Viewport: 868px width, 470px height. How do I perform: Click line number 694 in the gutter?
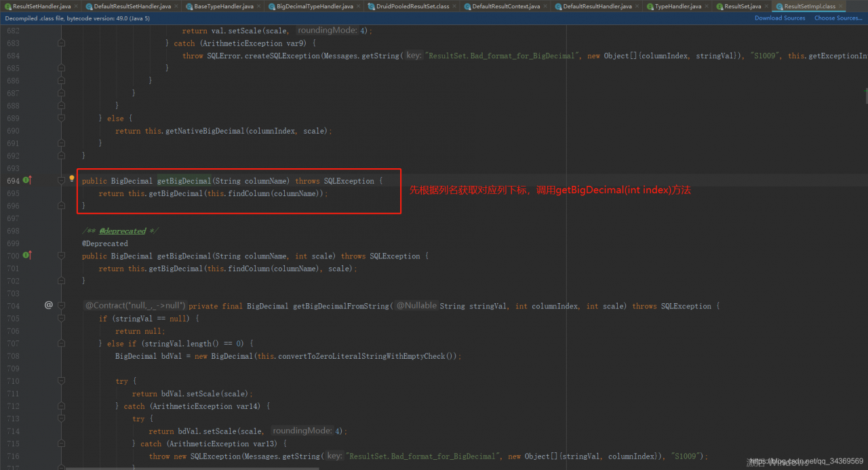coord(13,181)
